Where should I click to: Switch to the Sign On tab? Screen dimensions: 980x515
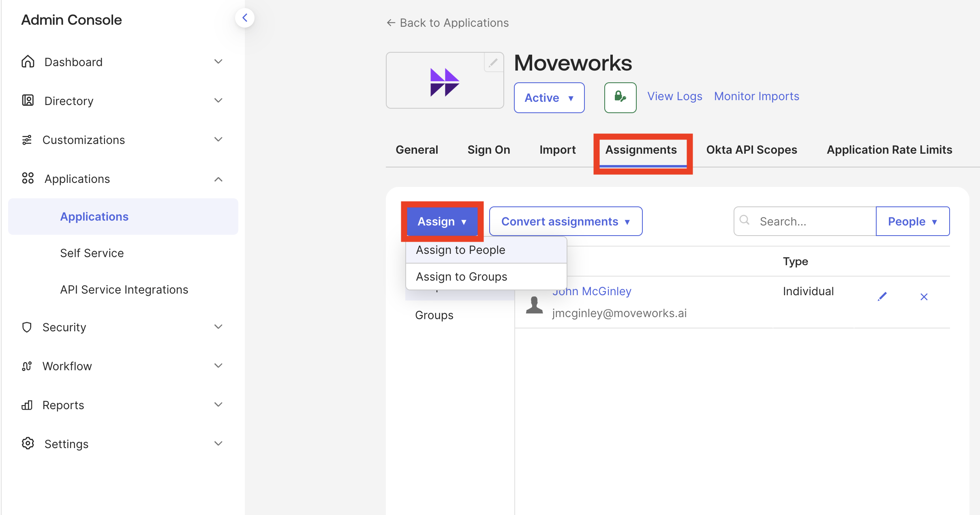(488, 150)
